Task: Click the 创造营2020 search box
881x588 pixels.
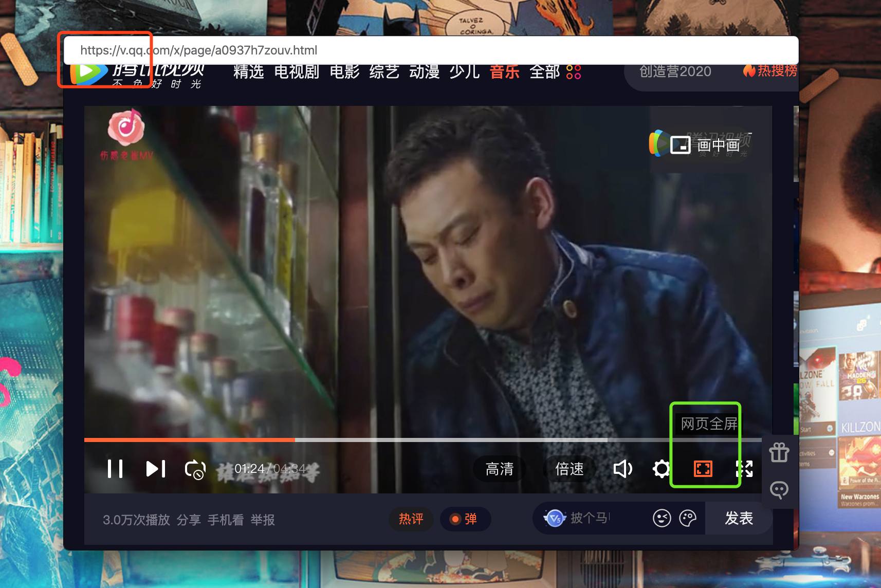Action: pos(675,71)
